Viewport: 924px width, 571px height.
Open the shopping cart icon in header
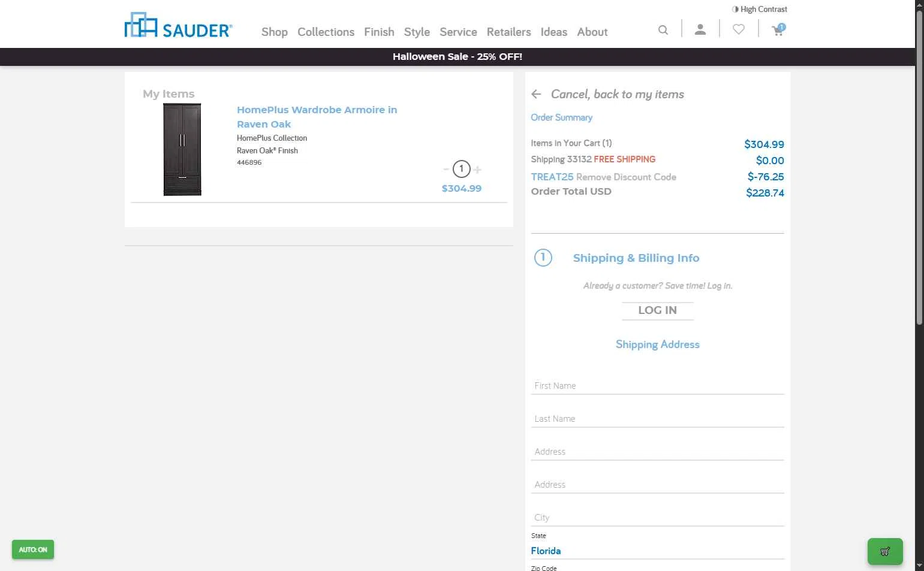pos(778,29)
